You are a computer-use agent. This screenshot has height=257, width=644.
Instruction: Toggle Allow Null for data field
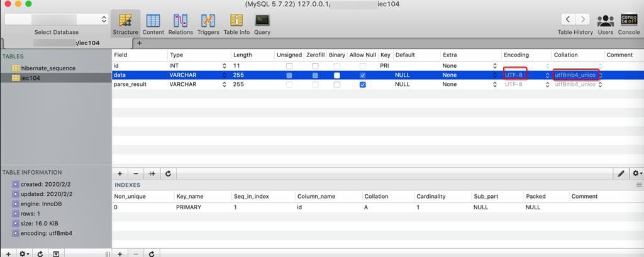tap(363, 75)
